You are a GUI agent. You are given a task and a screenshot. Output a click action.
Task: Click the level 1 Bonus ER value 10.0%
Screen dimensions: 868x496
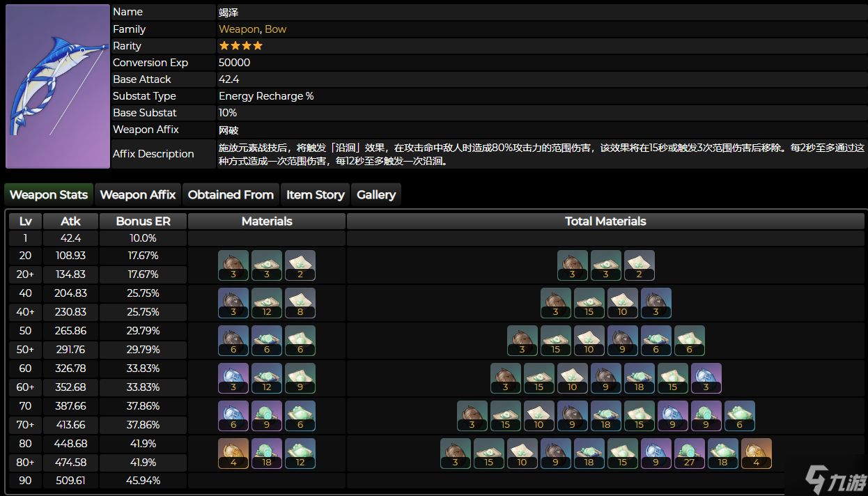[x=143, y=238]
